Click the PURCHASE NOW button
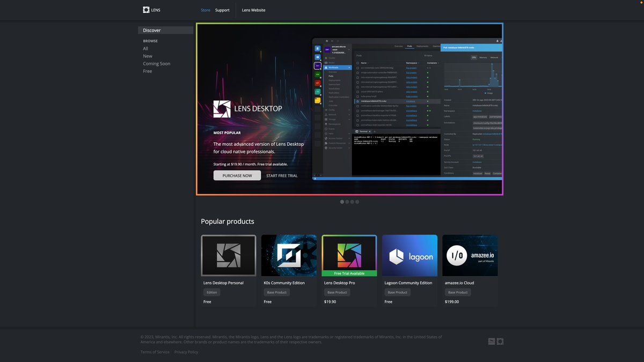The height and width of the screenshot is (362, 644). click(237, 175)
